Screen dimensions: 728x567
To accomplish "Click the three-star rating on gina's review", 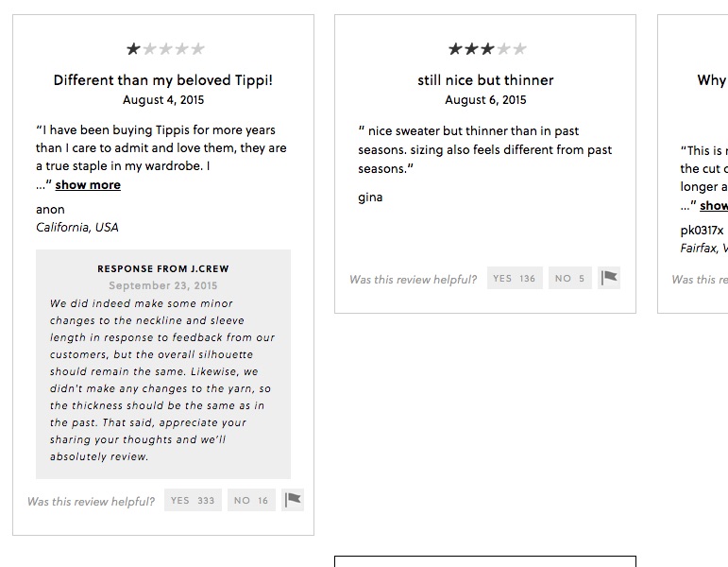I will 486,49.
